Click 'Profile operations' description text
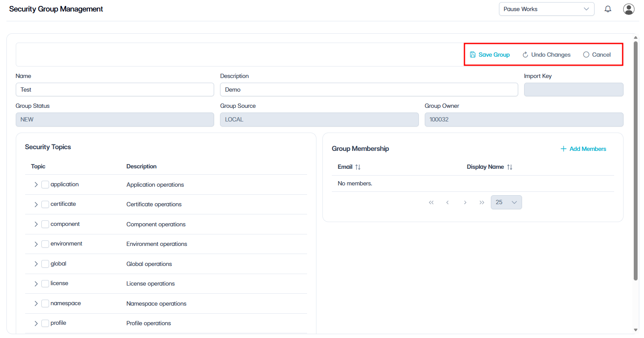Viewport: 644px width, 338px height. [x=149, y=323]
